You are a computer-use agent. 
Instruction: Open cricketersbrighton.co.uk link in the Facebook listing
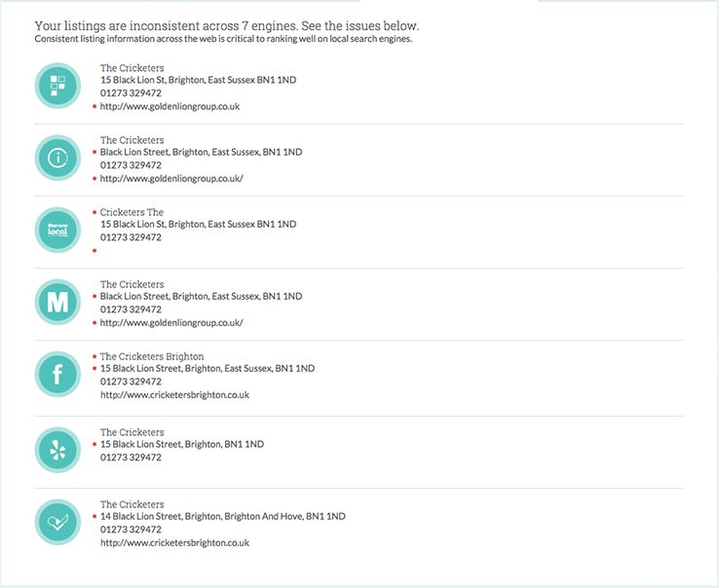tap(174, 395)
